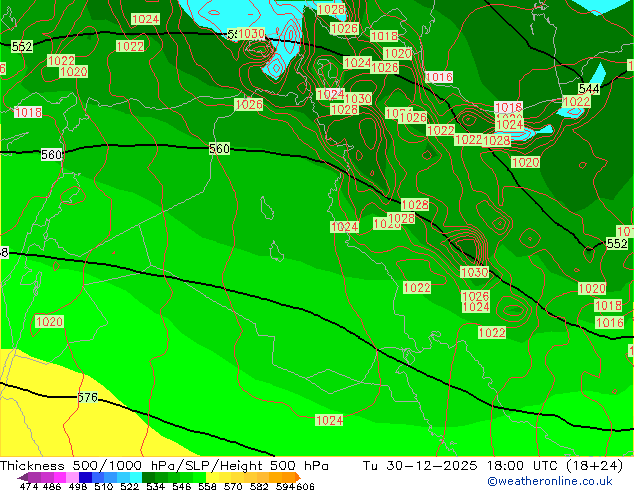This screenshot has height=490, width=634.
Task: Click the forecast step '(18+24)' text
Action: pos(594,466)
